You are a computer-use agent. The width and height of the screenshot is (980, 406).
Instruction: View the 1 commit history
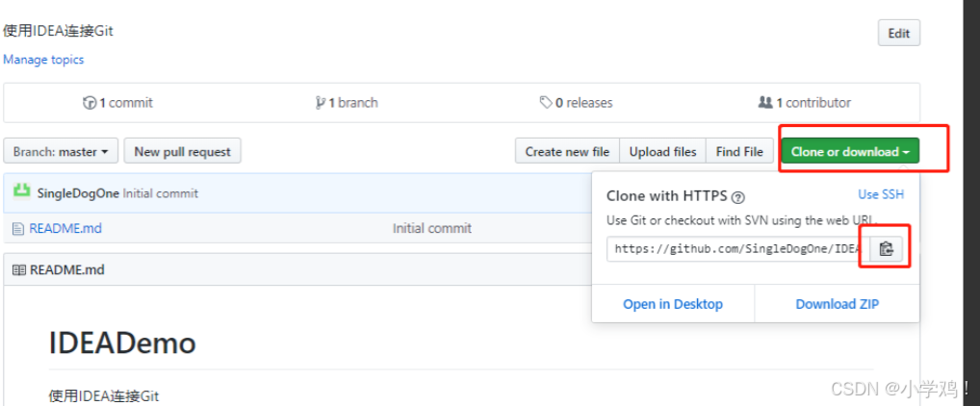tap(118, 102)
